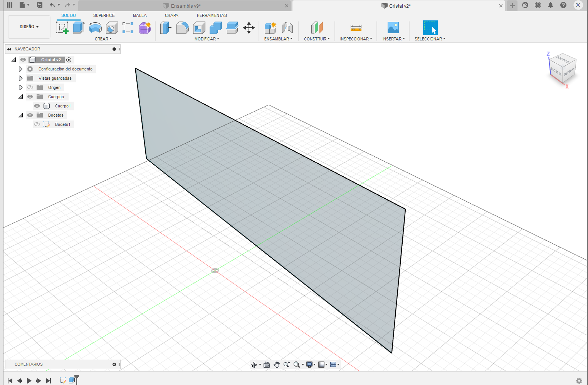588x385 pixels.
Task: Open the extensions icon in title bar
Action: coord(525,5)
